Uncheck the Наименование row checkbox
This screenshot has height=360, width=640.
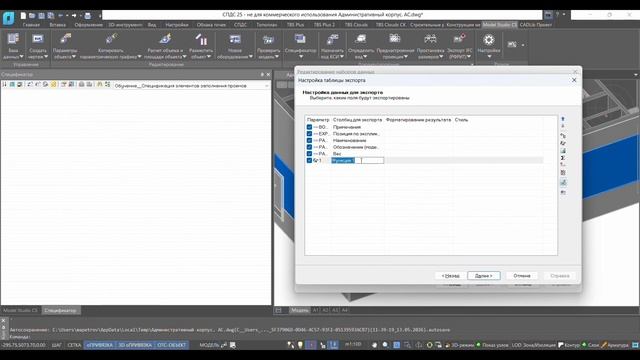click(309, 140)
